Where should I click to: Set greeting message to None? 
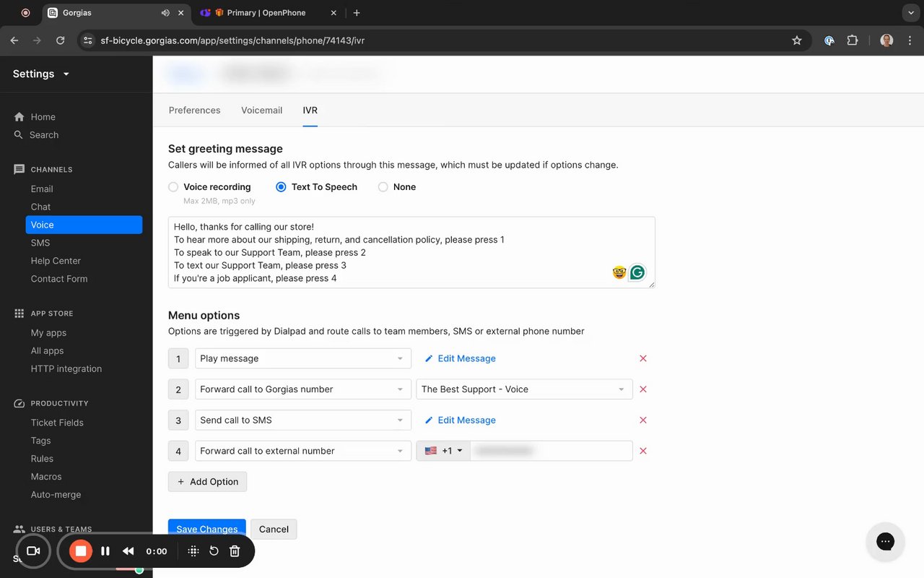pos(383,187)
